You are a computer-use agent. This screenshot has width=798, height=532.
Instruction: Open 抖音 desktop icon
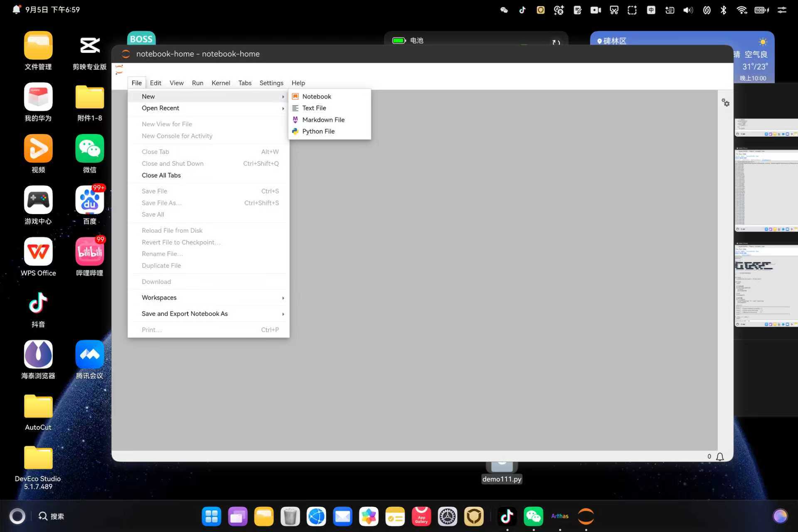(38, 308)
